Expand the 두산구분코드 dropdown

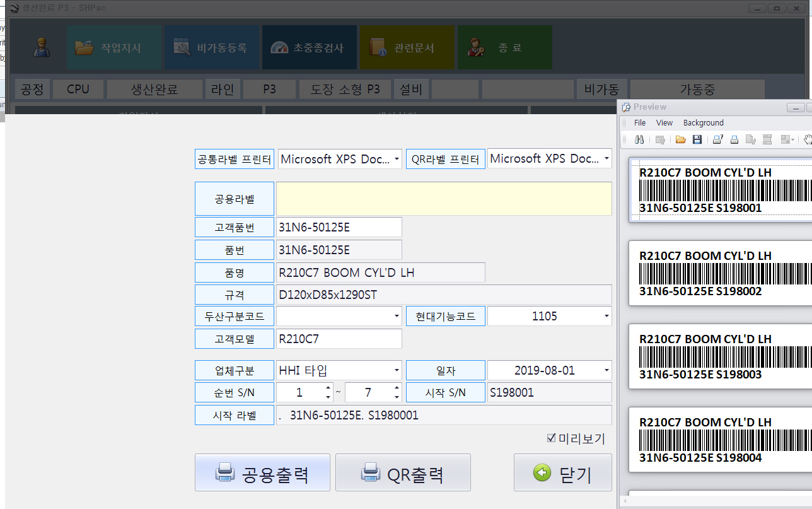point(397,316)
